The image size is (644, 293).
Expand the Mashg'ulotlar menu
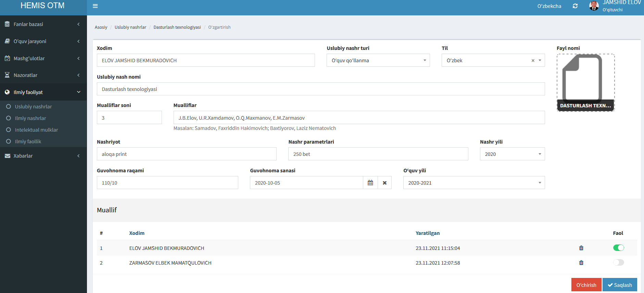43,58
